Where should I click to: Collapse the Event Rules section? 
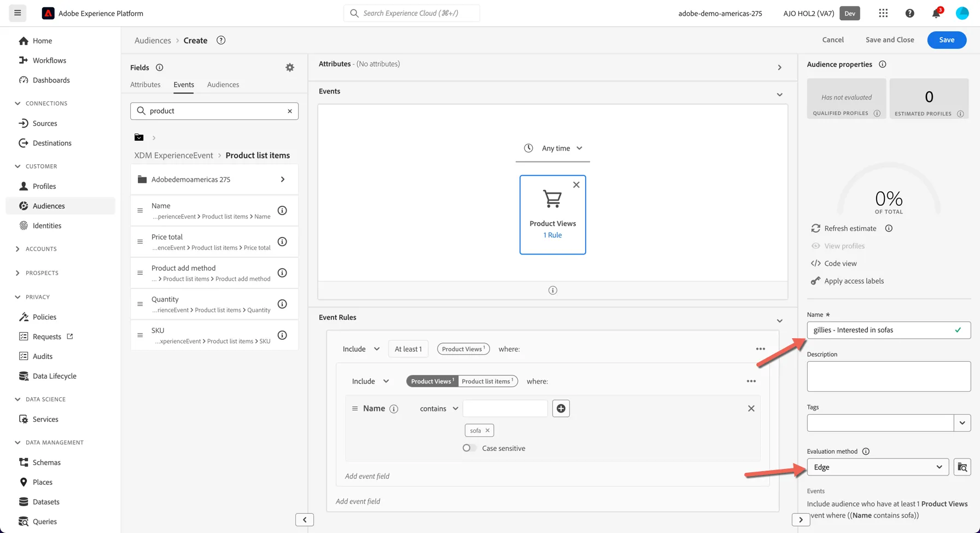pyautogui.click(x=779, y=321)
